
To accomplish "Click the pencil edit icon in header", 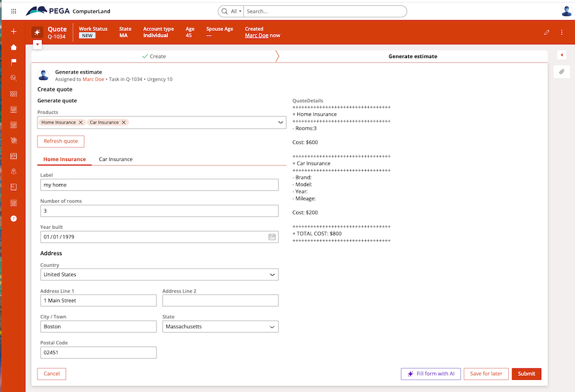I will tap(547, 33).
